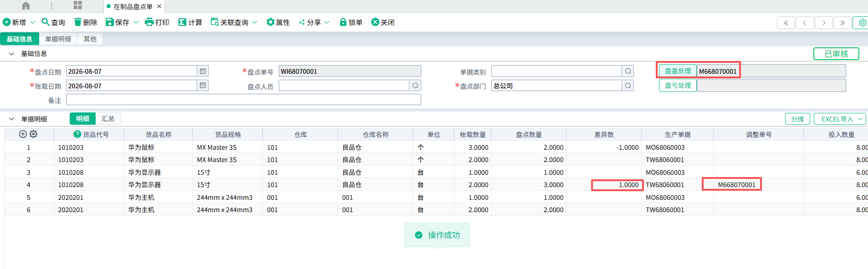Expand the 保存 dropdown arrow

pos(136,22)
